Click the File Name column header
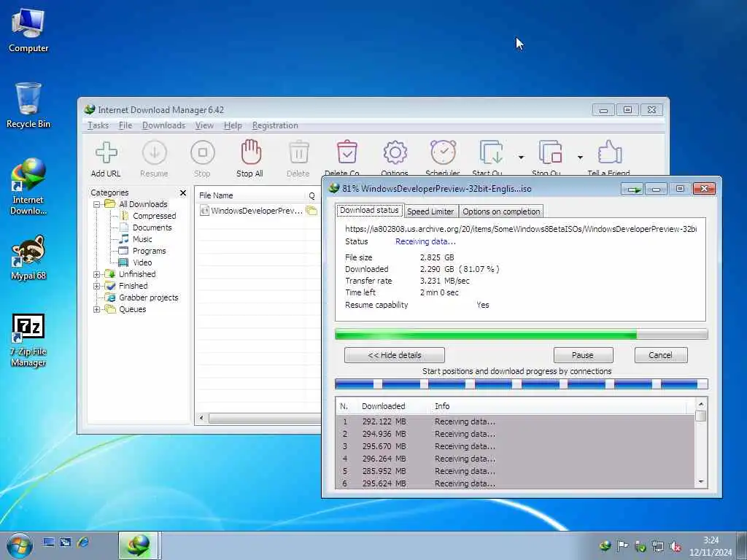Viewport: 747px width, 560px height. click(249, 195)
